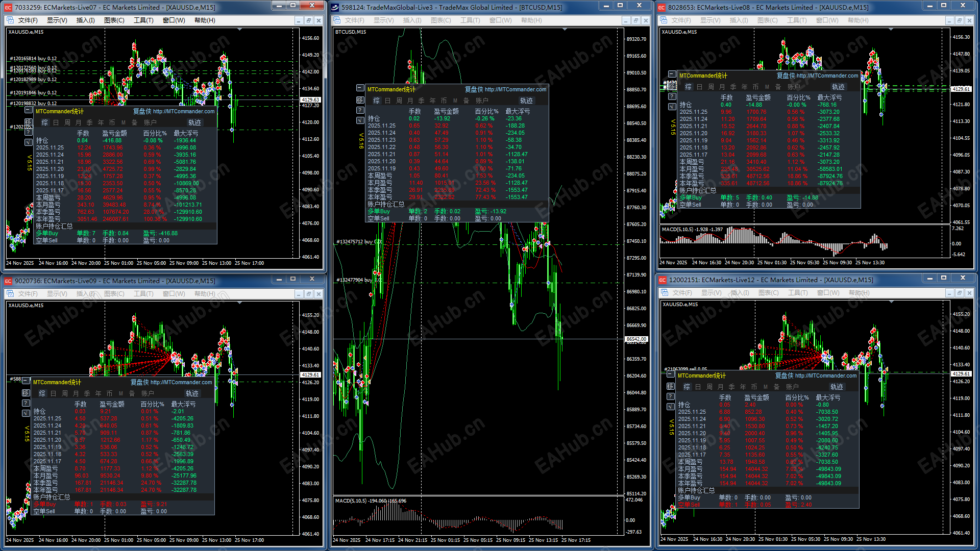Click the ? icon in the 9020736 window panel
This screenshot has width=980, height=551.
(26, 403)
